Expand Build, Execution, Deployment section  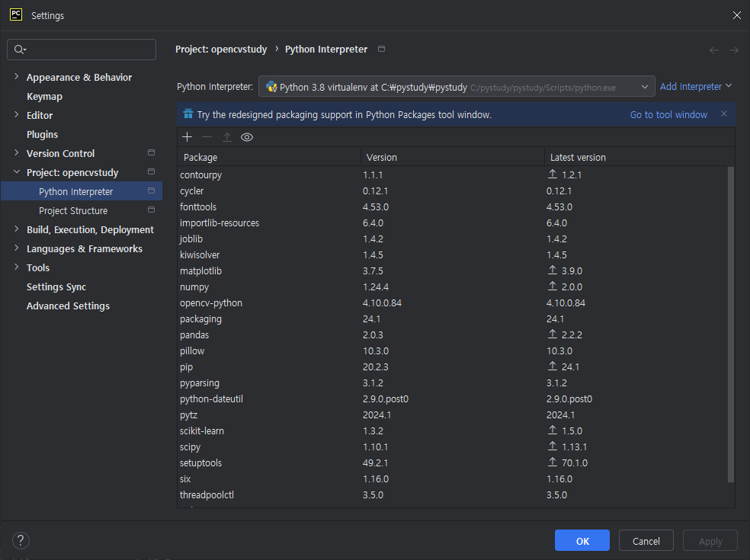click(16, 229)
